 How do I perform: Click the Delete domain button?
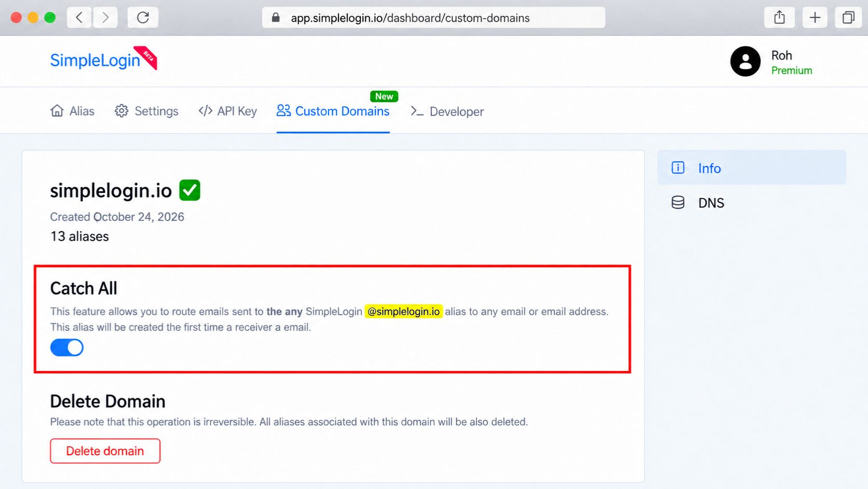[x=105, y=451]
